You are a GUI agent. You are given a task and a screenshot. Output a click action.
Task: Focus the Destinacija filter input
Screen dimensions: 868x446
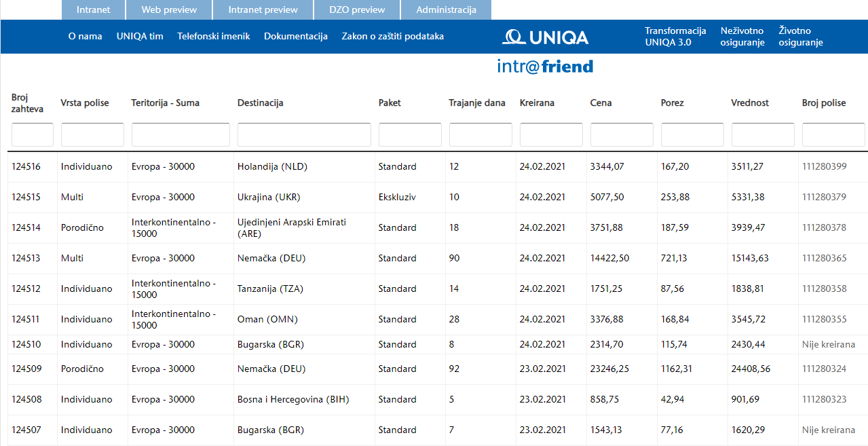(x=304, y=134)
